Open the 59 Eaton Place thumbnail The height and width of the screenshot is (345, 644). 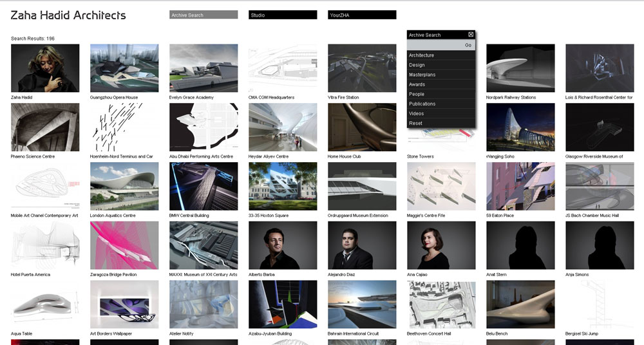click(x=520, y=187)
